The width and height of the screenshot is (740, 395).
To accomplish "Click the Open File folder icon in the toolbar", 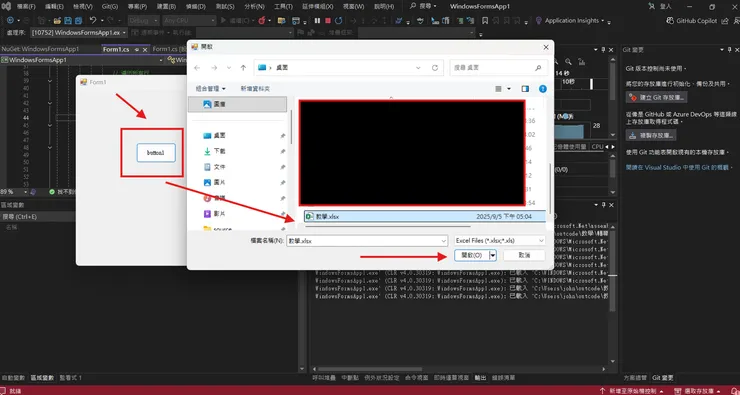I will pyautogui.click(x=57, y=21).
